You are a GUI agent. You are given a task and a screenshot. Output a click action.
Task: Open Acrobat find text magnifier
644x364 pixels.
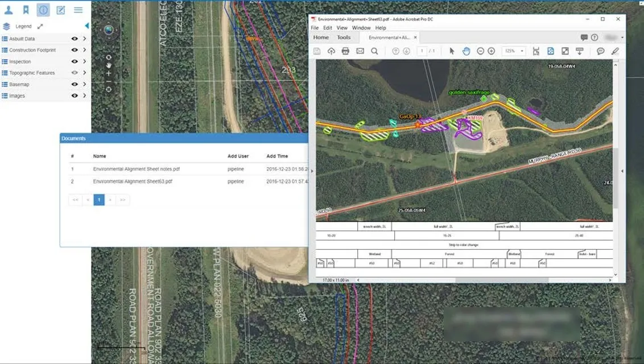coord(374,51)
